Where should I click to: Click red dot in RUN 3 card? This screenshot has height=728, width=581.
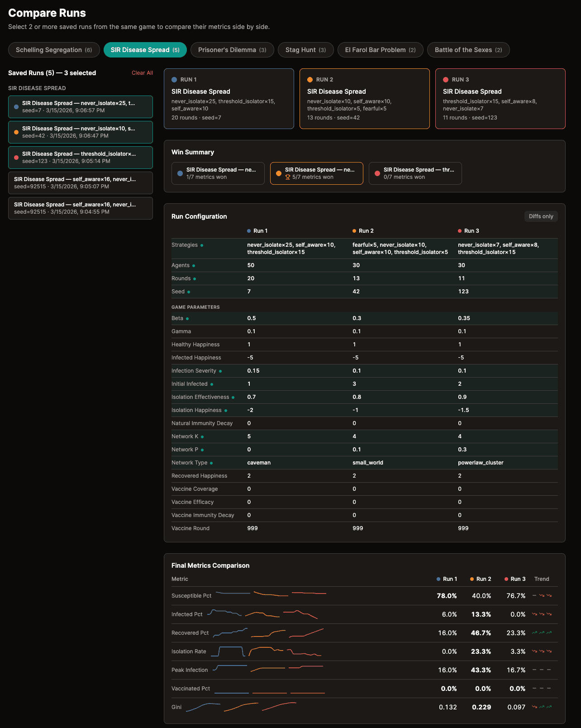[x=446, y=80]
